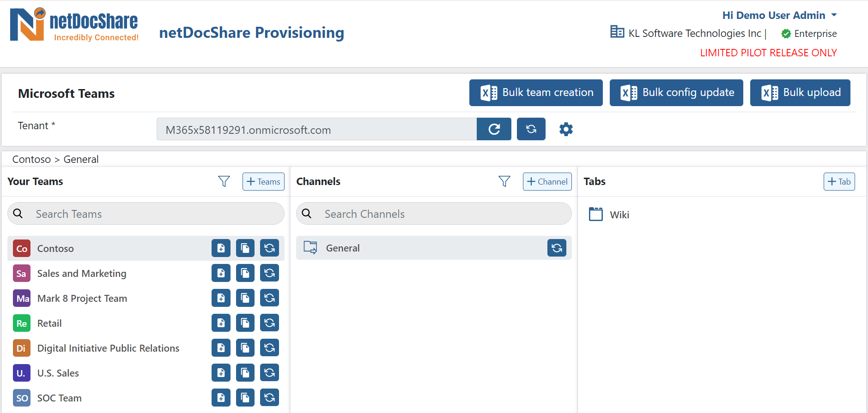Click the Bulk upload button
Image resolution: width=868 pixels, height=413 pixels.
(800, 93)
